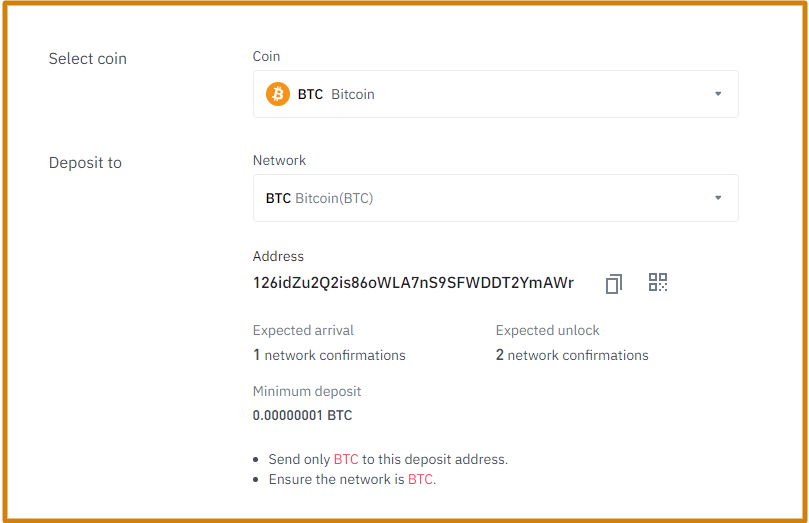Click the 1 network confirmations text
The width and height of the screenshot is (809, 523).
coord(329,355)
